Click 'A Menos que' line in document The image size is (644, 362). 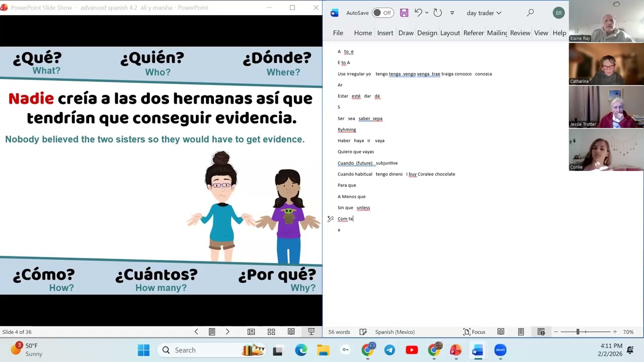coord(352,197)
